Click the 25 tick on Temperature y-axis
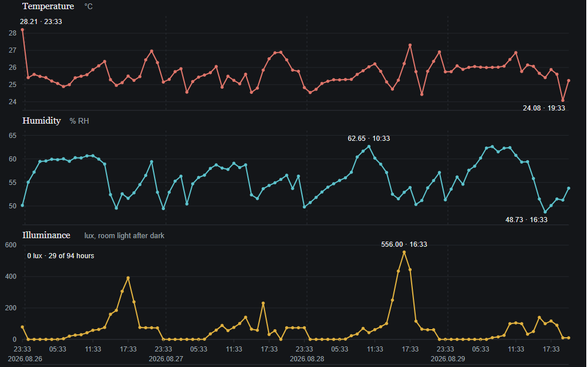The width and height of the screenshot is (588, 367). coord(13,85)
